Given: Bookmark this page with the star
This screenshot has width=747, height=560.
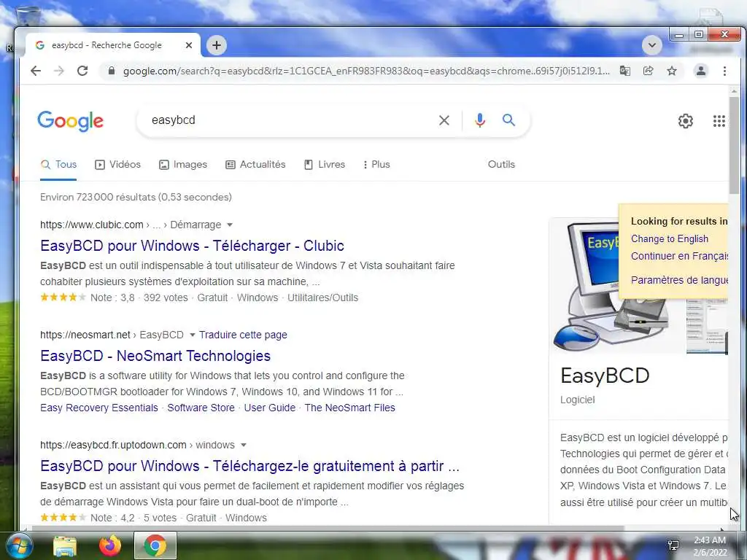Looking at the screenshot, I should click(x=672, y=71).
